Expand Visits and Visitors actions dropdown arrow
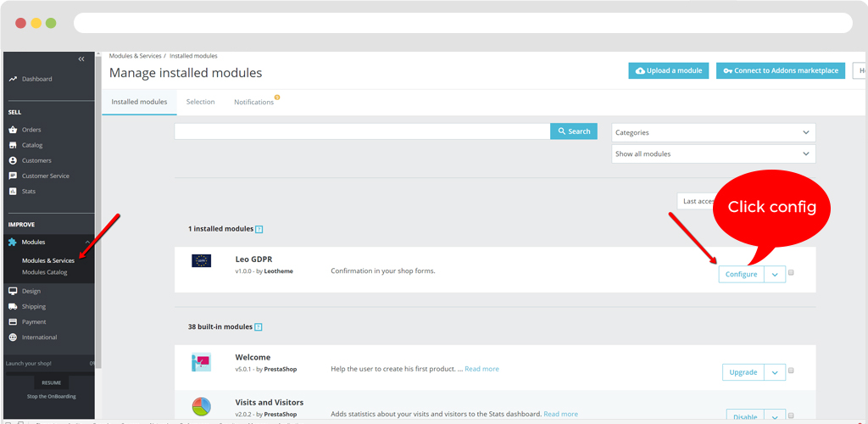Screen dimensions: 868x424 pos(775,416)
